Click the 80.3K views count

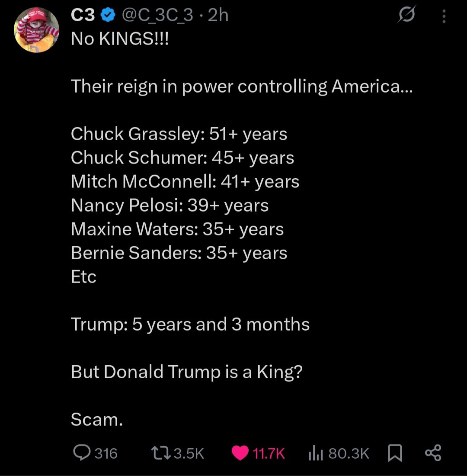pyautogui.click(x=349, y=453)
